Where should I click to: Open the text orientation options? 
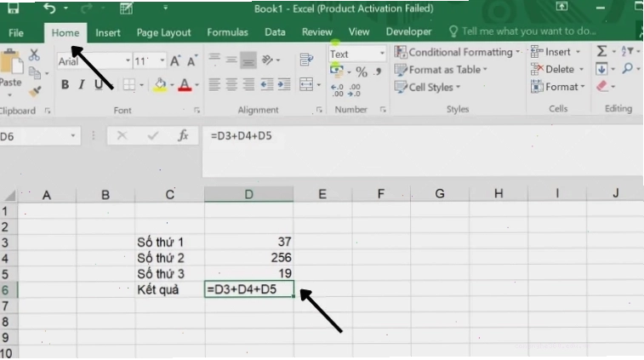tap(271, 60)
